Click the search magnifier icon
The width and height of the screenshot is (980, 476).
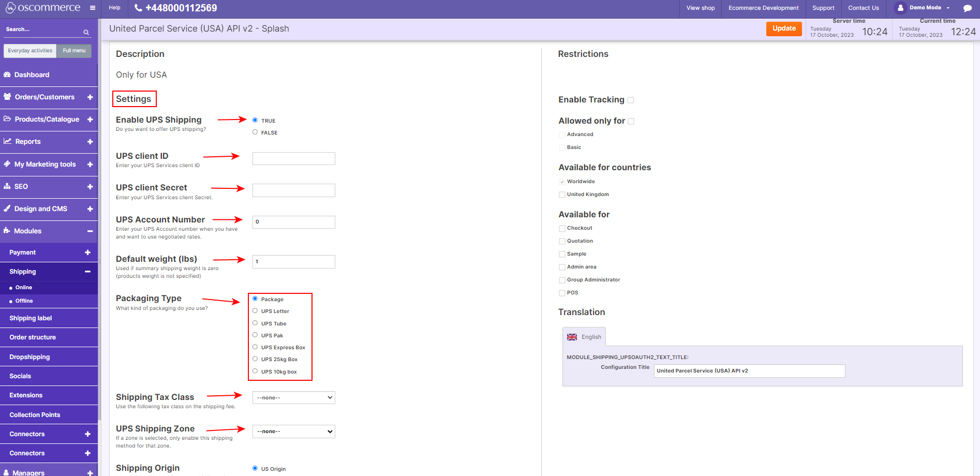pyautogui.click(x=86, y=32)
